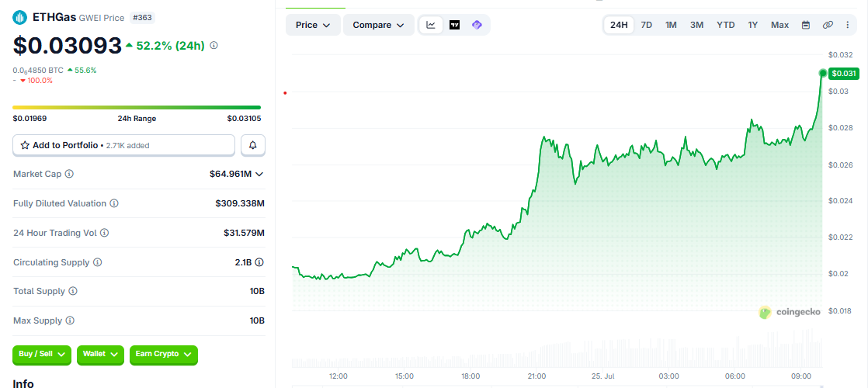Select the 1M time range tab
868x388 pixels.
click(671, 25)
